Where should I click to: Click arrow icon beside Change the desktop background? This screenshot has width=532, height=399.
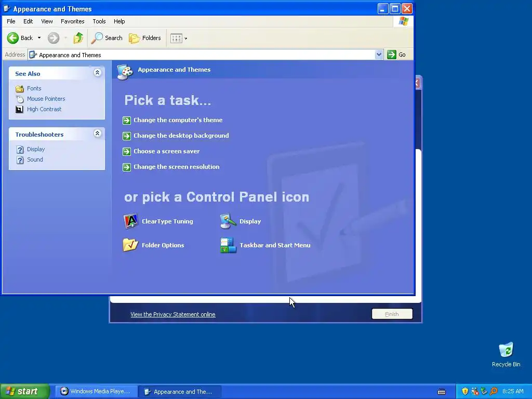pos(127,136)
